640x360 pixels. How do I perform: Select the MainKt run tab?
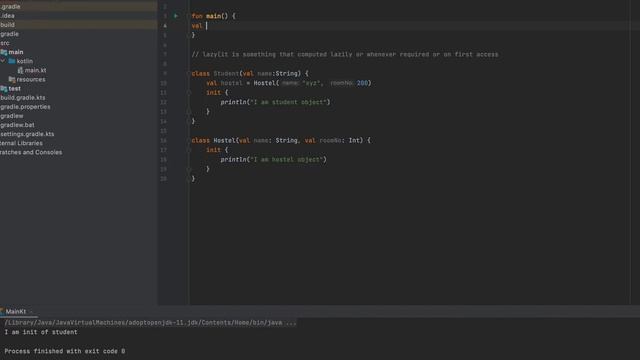pos(16,311)
